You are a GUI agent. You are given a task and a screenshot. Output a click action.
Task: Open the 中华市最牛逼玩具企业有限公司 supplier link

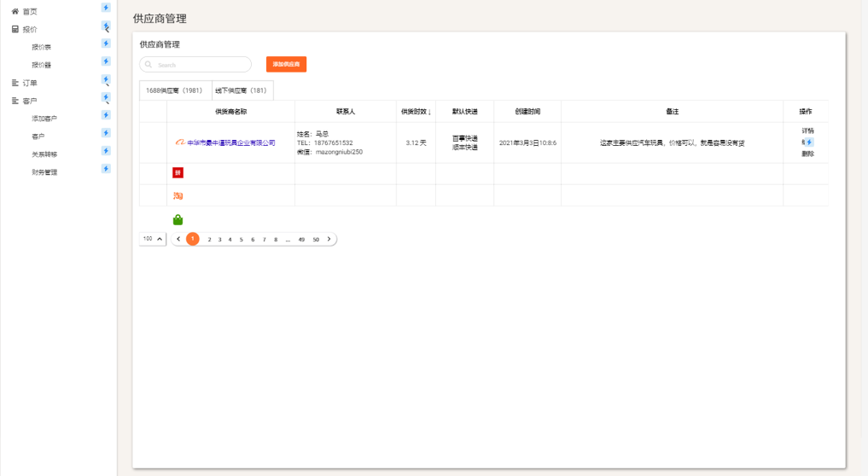230,143
